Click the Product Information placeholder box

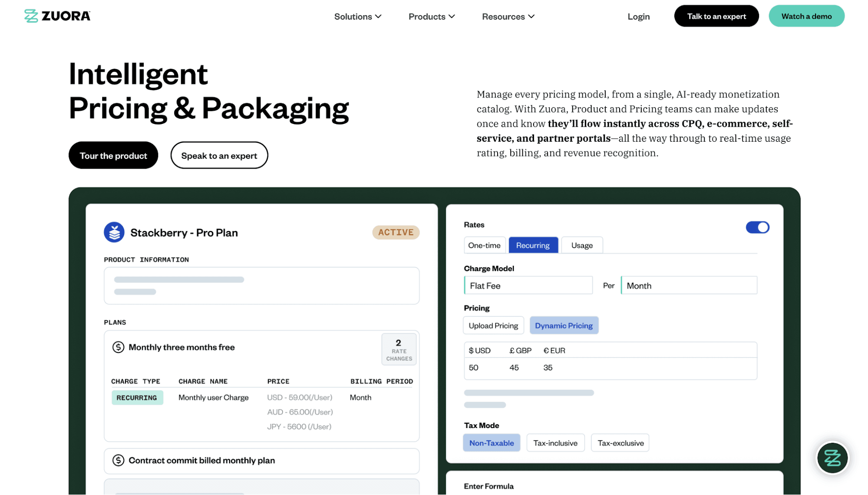pyautogui.click(x=261, y=286)
